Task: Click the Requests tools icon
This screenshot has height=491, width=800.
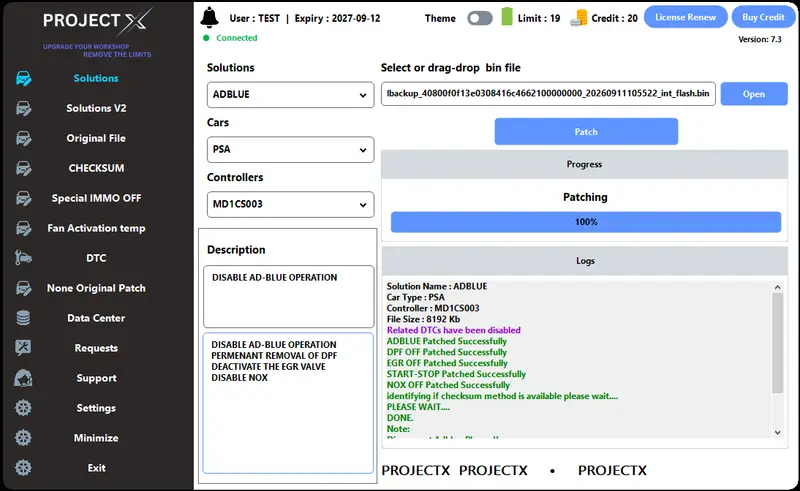Action: [23, 348]
